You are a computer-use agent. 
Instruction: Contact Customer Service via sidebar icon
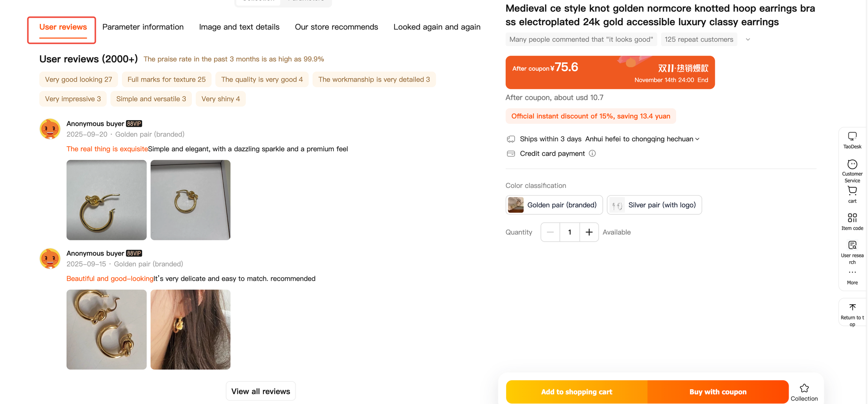point(852,164)
